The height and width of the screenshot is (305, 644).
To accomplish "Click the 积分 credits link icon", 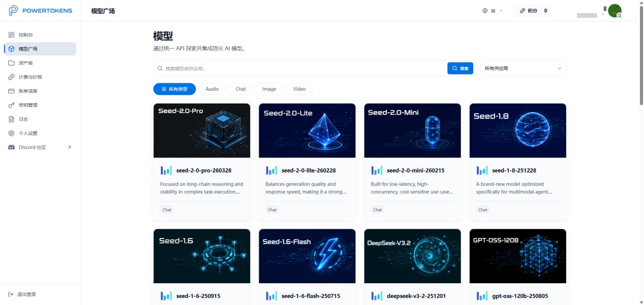I will click(523, 11).
